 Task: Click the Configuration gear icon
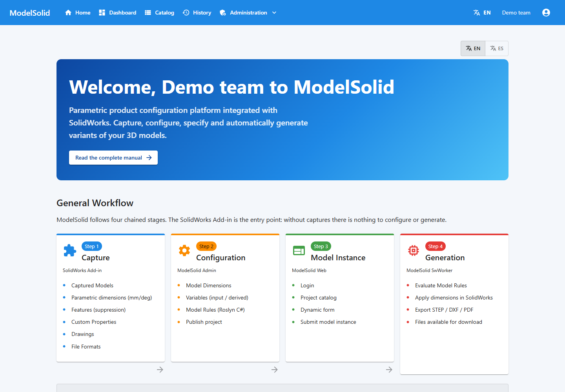184,250
